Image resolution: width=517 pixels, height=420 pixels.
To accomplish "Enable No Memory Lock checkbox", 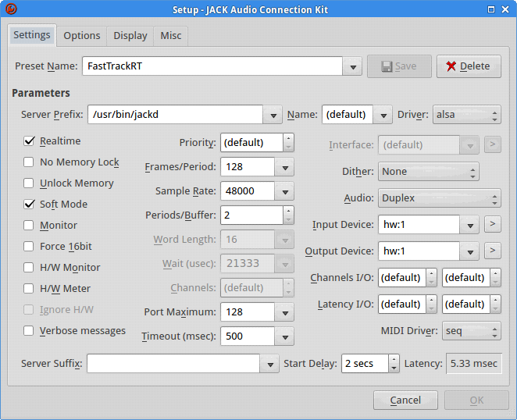I will 29,162.
